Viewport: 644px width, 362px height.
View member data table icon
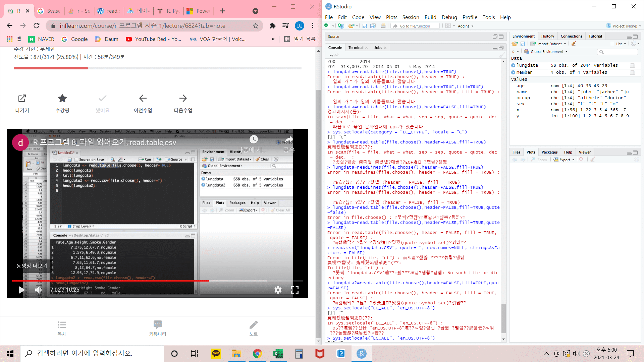click(x=632, y=72)
